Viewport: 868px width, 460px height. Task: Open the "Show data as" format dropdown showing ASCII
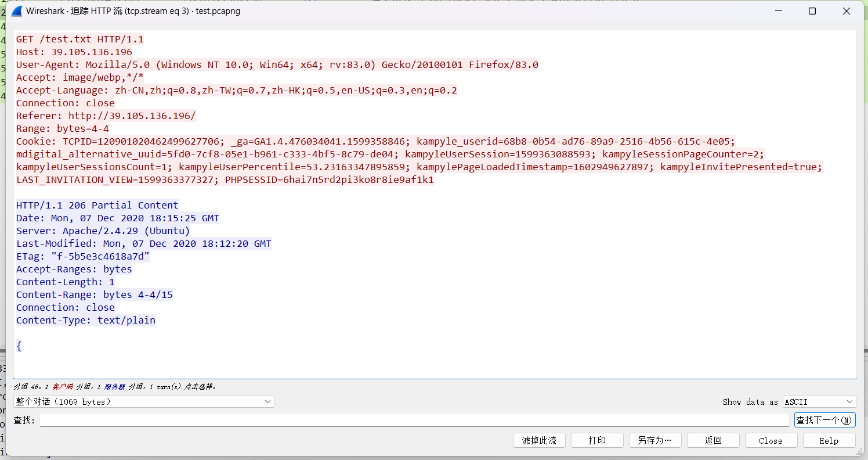click(819, 401)
